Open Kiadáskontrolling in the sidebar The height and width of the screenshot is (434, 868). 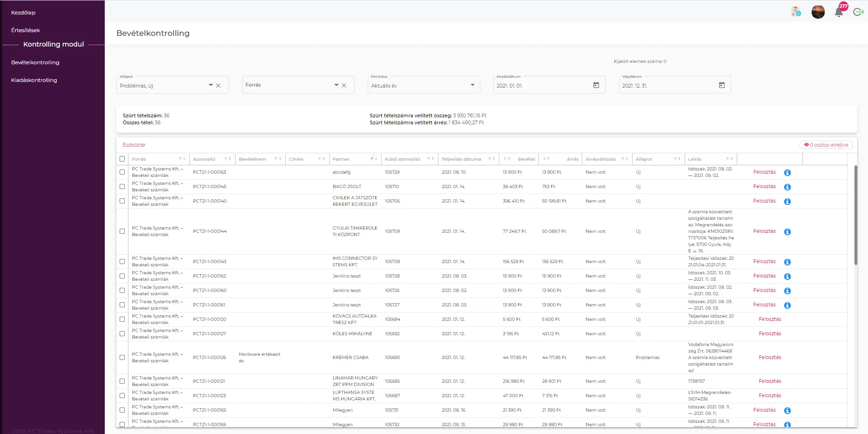(x=34, y=80)
